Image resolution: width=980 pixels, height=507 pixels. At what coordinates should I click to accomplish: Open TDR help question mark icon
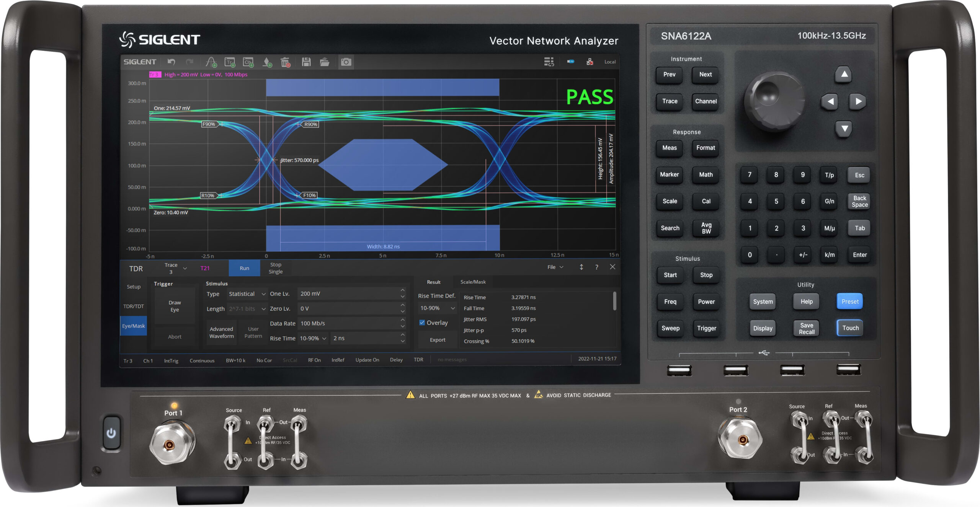[596, 267]
